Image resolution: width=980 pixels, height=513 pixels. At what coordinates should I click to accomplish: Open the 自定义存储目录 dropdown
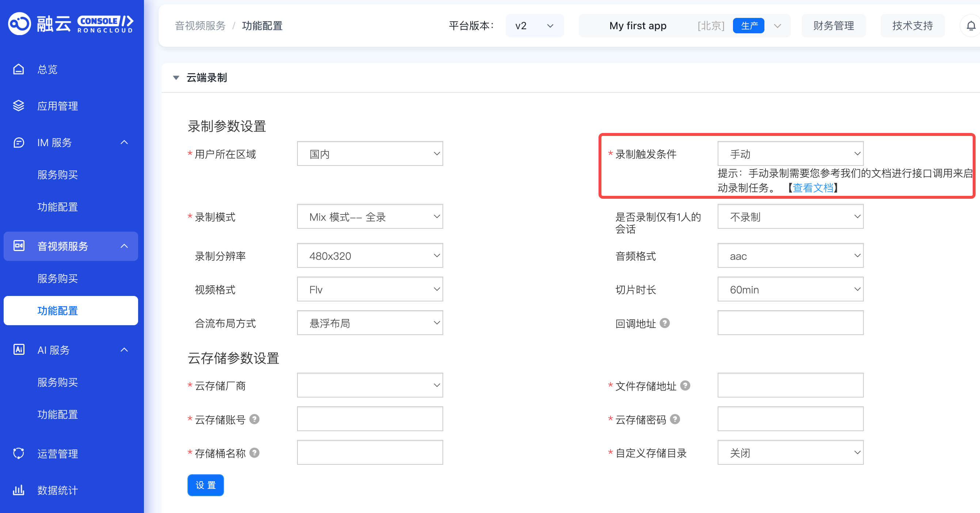point(790,453)
